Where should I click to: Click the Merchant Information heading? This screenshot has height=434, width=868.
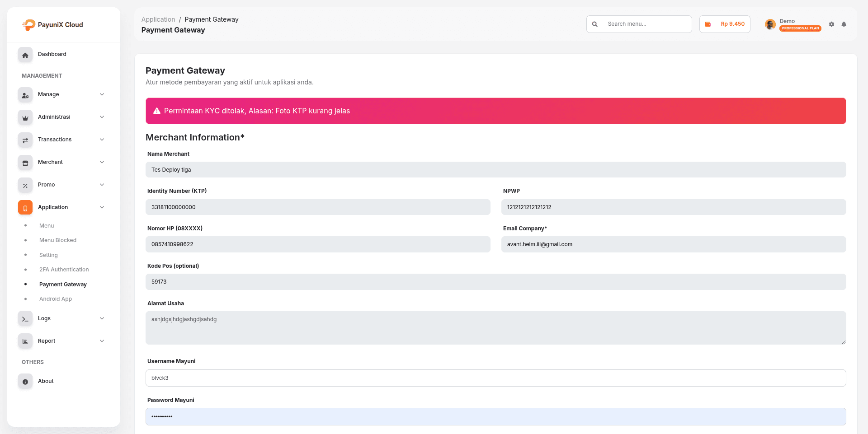pyautogui.click(x=195, y=137)
